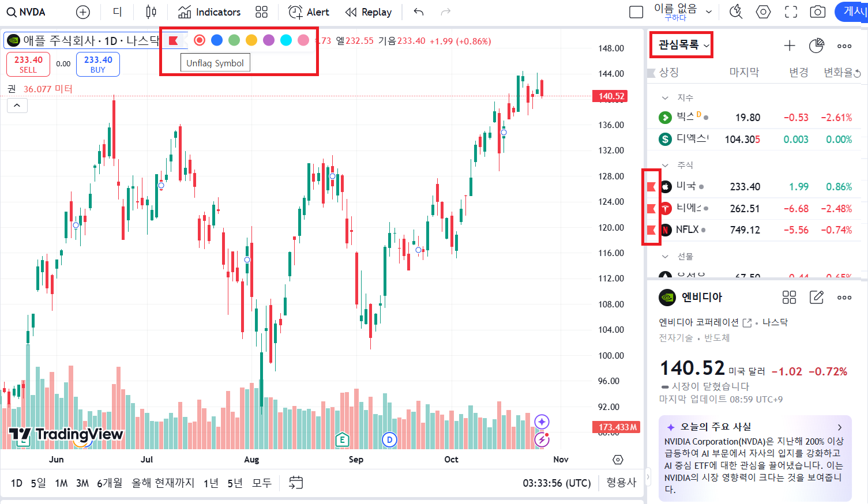Expand 오늘의 주요 사실 card arrow
This screenshot has height=504, width=868.
[840, 427]
